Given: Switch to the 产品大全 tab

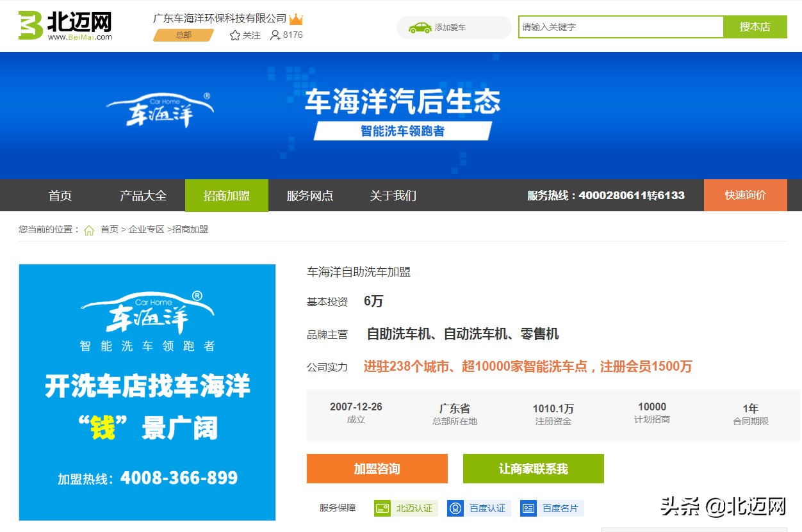Looking at the screenshot, I should click(x=142, y=196).
